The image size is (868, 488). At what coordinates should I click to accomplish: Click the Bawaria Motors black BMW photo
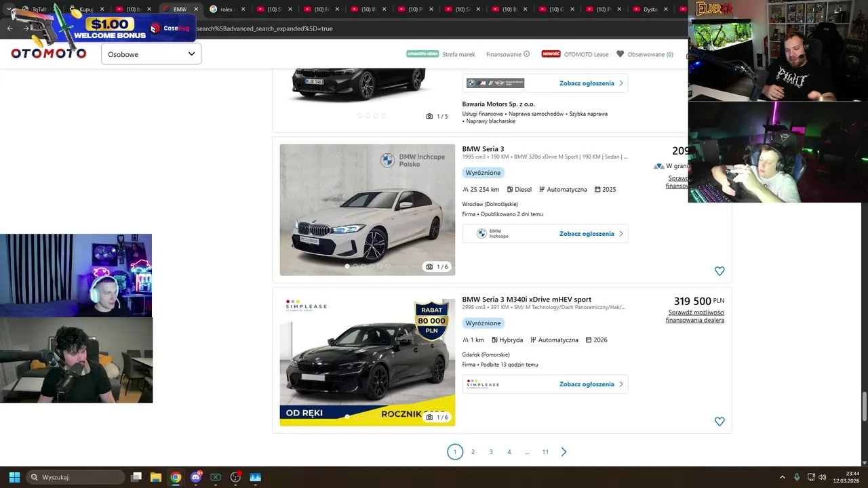click(x=359, y=85)
